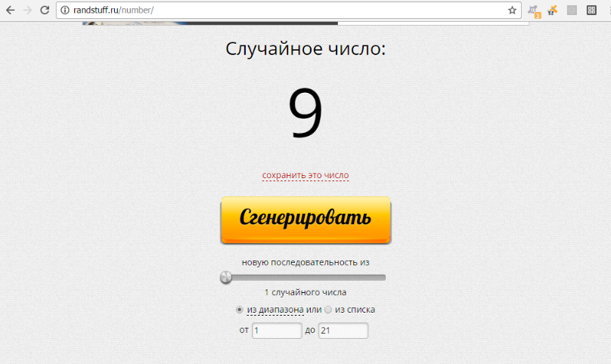Click the randstuff.ru/number/ address bar
611x364 pixels.
tap(288, 10)
